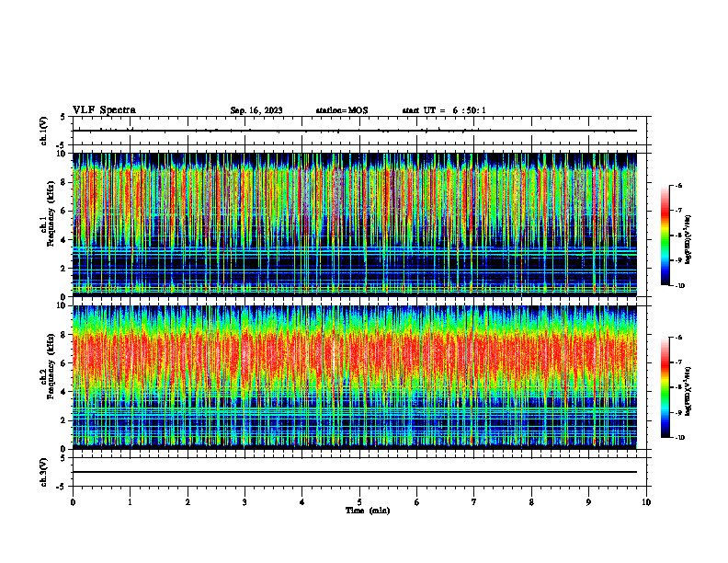The width and height of the screenshot is (728, 563).
Task: Click the ch.1 voltage waveform trace
Action: [355, 131]
